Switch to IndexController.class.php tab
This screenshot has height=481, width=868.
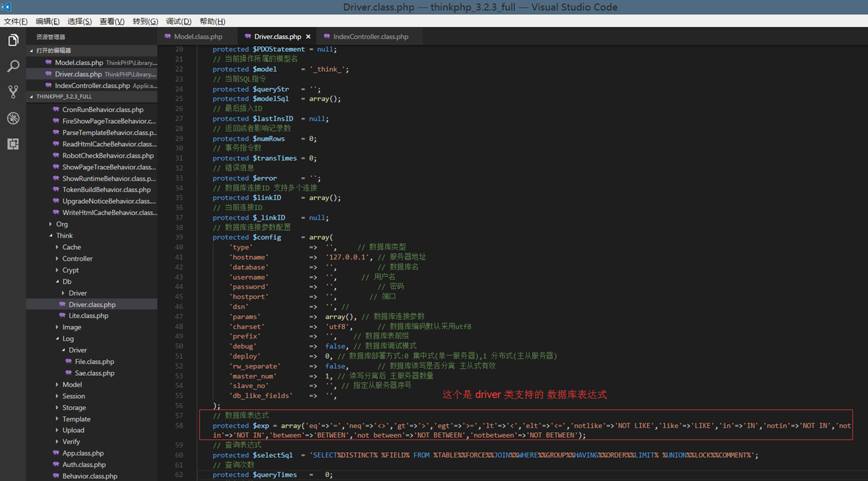click(x=370, y=37)
